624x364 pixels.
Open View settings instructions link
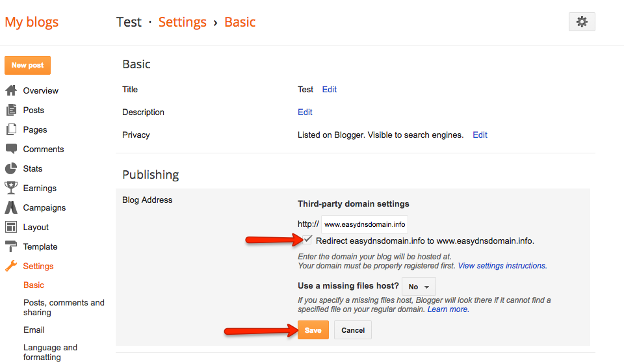point(502,266)
